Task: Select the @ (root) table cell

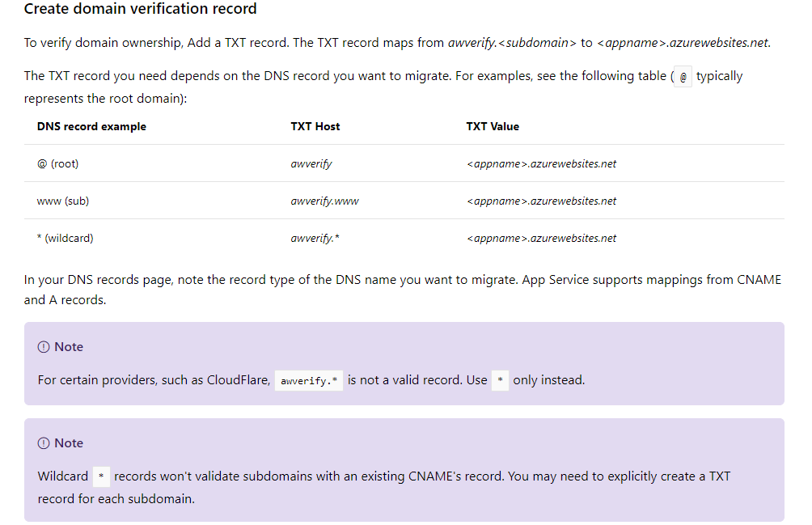Action: [58, 163]
